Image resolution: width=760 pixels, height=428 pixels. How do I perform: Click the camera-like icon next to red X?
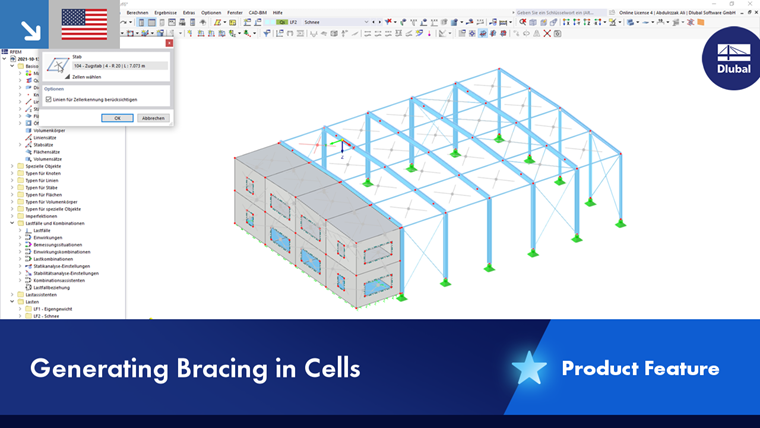[558, 33]
